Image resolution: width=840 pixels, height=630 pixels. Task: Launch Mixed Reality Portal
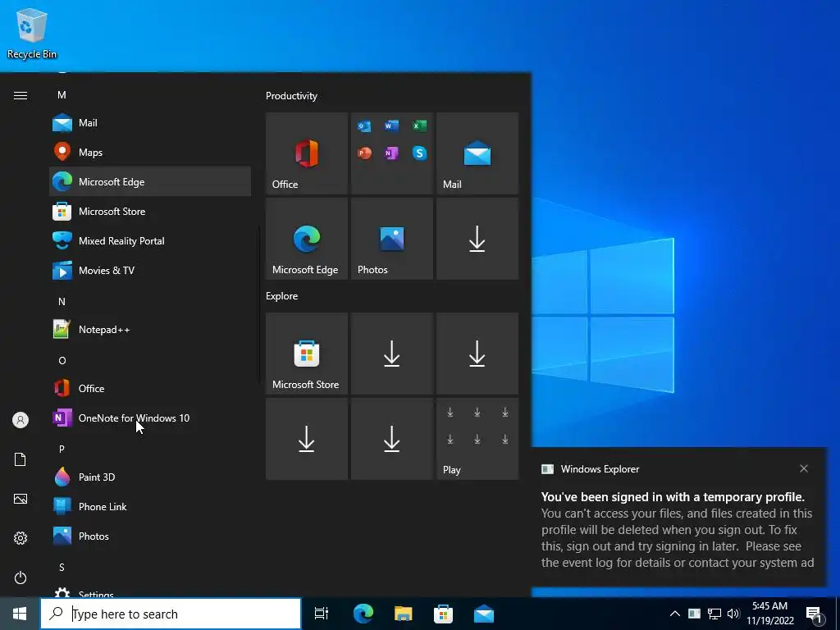tap(150, 240)
